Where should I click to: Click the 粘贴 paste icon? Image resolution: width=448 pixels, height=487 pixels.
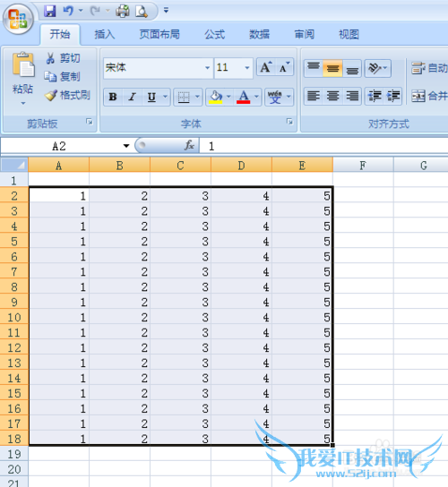[x=23, y=64]
